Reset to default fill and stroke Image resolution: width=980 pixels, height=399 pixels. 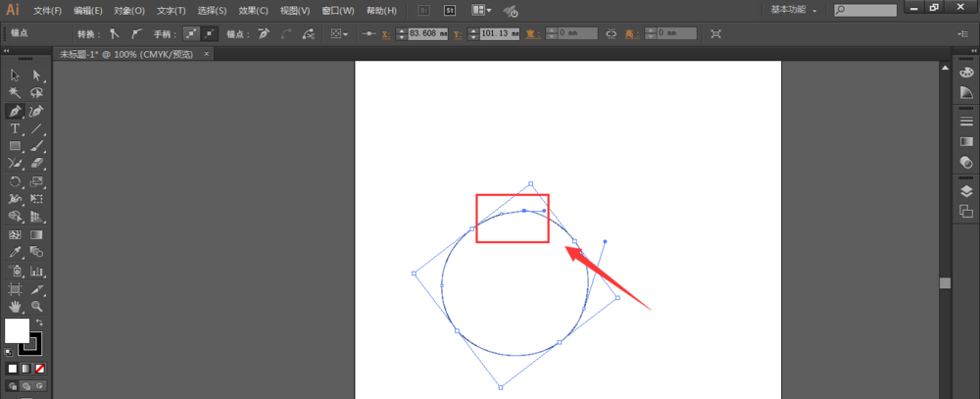click(9, 352)
